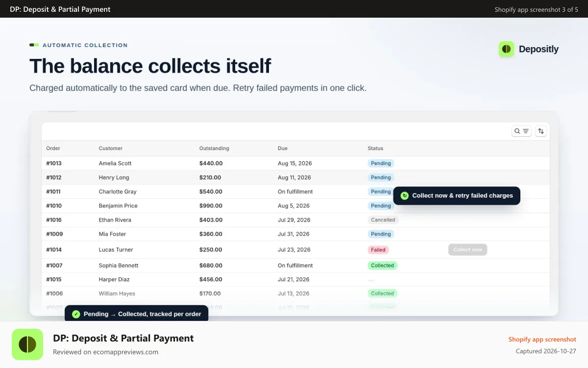Open order #1016
The image size is (588, 368).
(x=54, y=220)
